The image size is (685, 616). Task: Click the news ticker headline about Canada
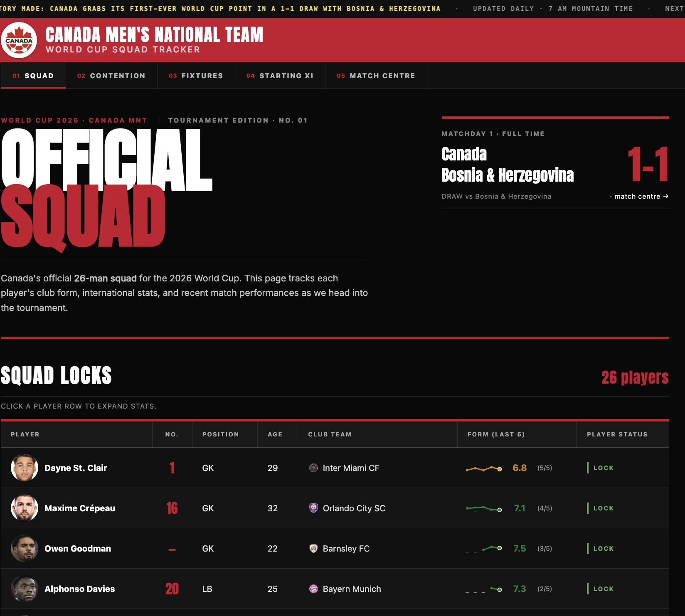click(220, 8)
